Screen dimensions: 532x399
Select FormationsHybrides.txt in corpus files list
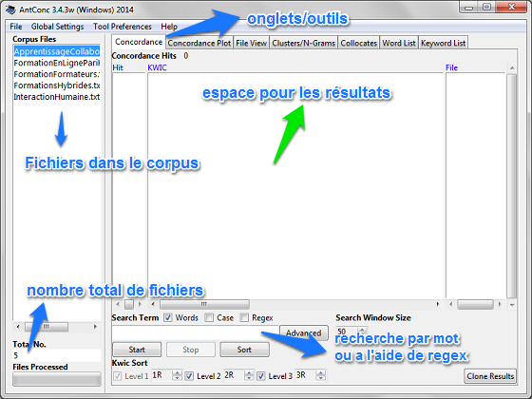[57, 85]
